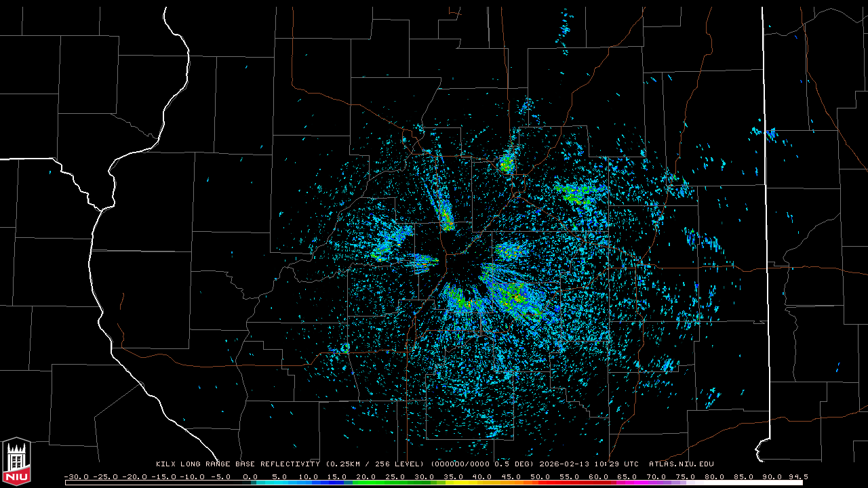Image resolution: width=868 pixels, height=488 pixels.
Task: Click the 35.0 reflectivity scale label
Action: 454,477
